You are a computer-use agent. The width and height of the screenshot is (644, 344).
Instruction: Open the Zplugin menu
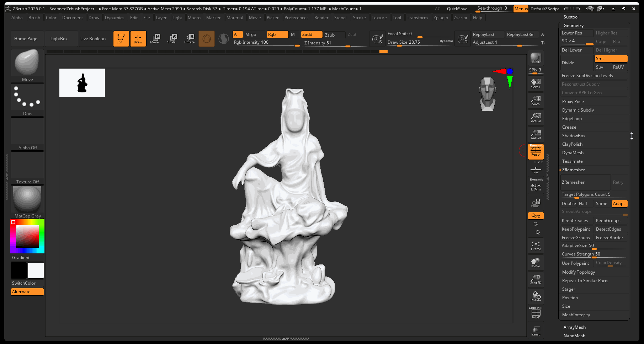click(440, 18)
